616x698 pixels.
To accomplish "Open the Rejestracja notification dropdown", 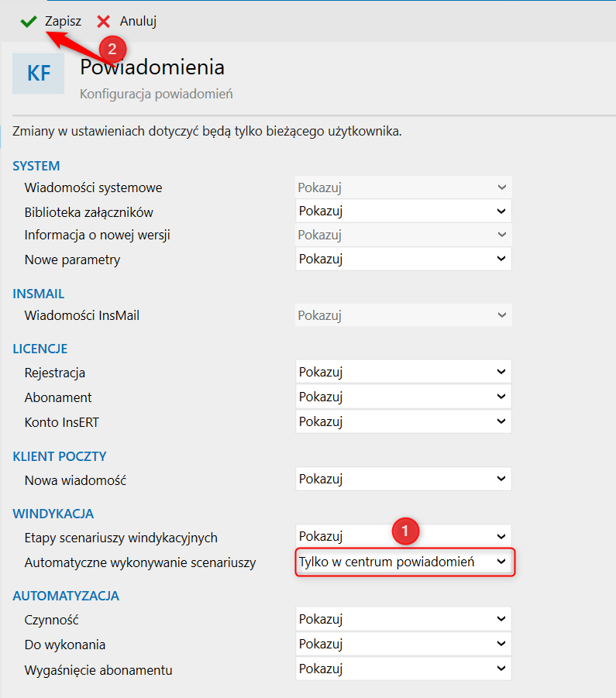I will coord(403,371).
